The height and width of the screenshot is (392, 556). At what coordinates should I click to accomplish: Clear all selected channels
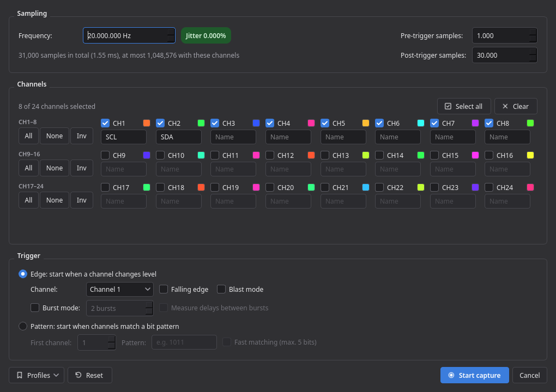click(516, 106)
